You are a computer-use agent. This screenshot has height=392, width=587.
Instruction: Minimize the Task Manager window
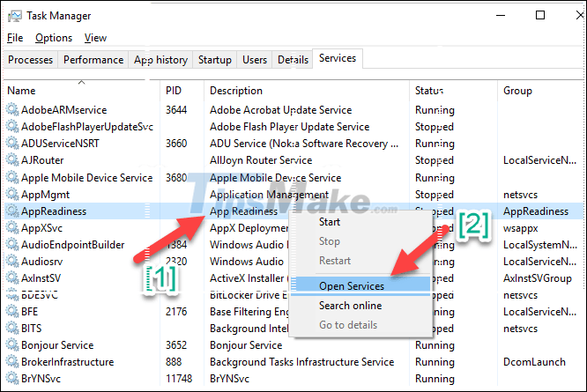click(501, 15)
